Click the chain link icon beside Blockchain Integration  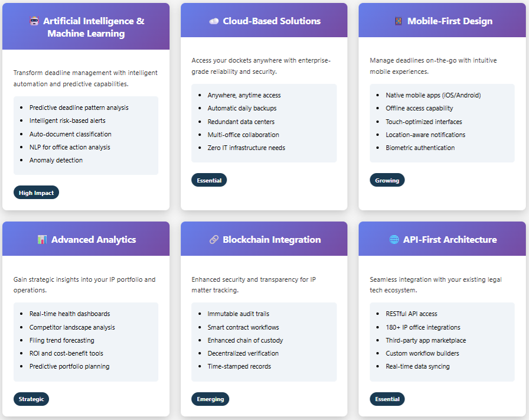click(x=214, y=240)
